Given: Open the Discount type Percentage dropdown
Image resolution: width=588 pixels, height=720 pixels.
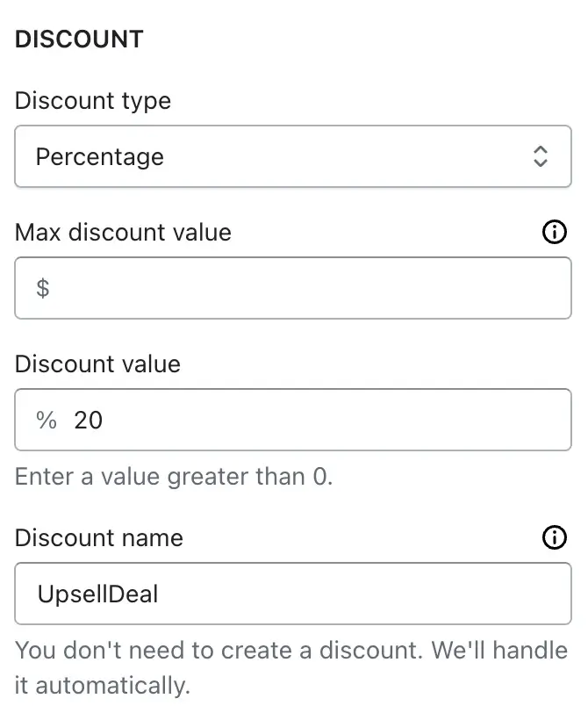Looking at the screenshot, I should pyautogui.click(x=293, y=156).
